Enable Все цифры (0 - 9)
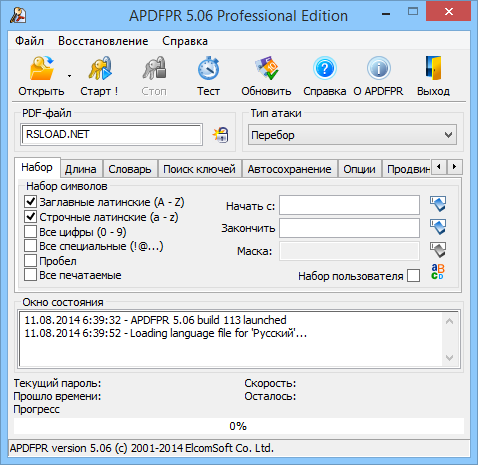 pos(30,231)
